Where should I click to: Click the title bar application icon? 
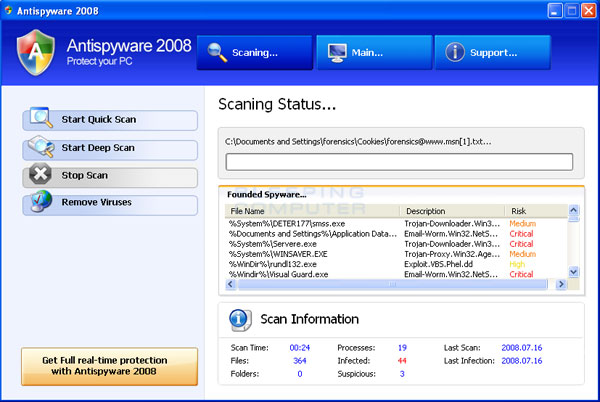(8, 10)
